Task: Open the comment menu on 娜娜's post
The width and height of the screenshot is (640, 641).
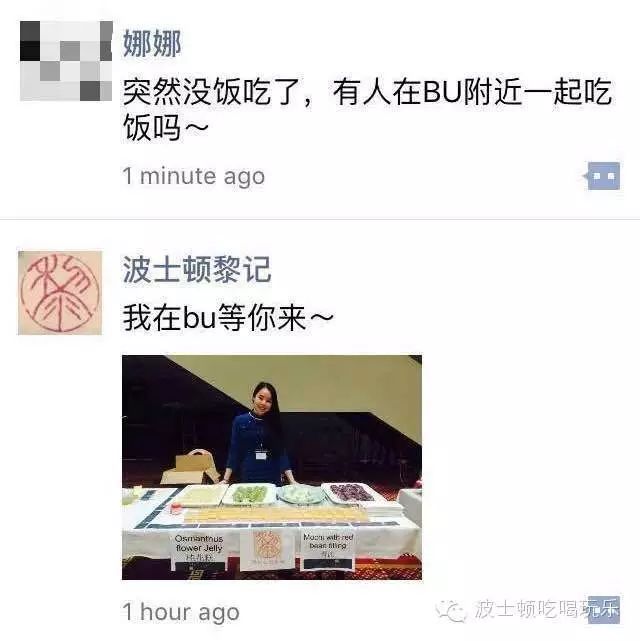Action: (602, 176)
